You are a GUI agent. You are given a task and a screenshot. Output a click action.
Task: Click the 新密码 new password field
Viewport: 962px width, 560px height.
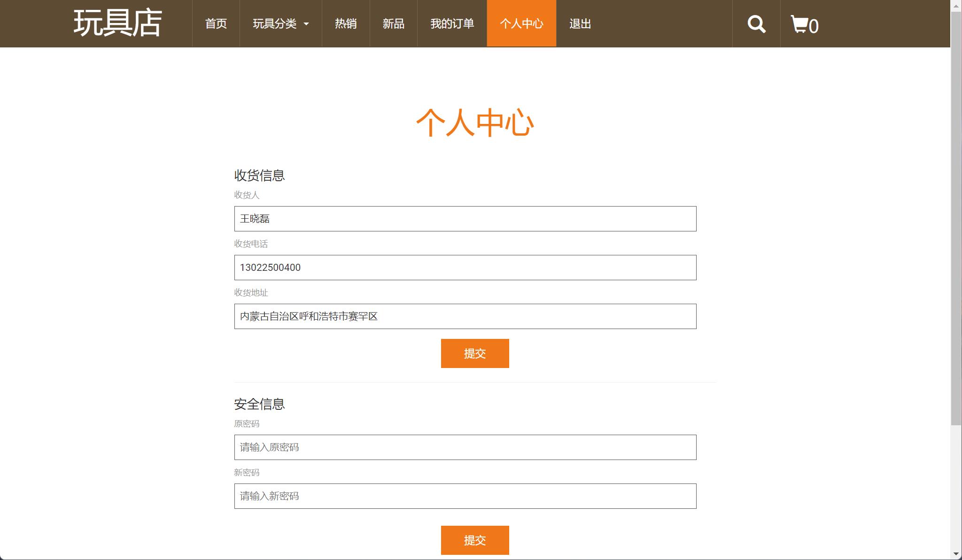coord(465,496)
